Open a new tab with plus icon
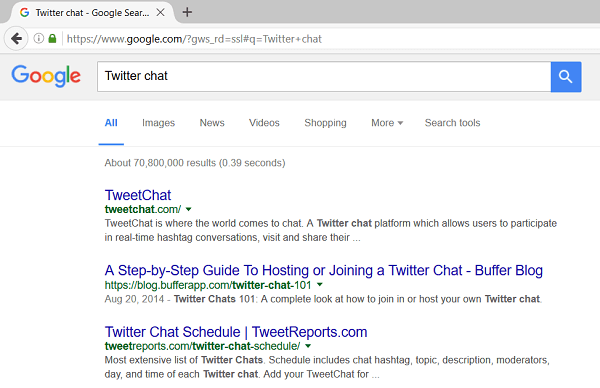 (187, 12)
